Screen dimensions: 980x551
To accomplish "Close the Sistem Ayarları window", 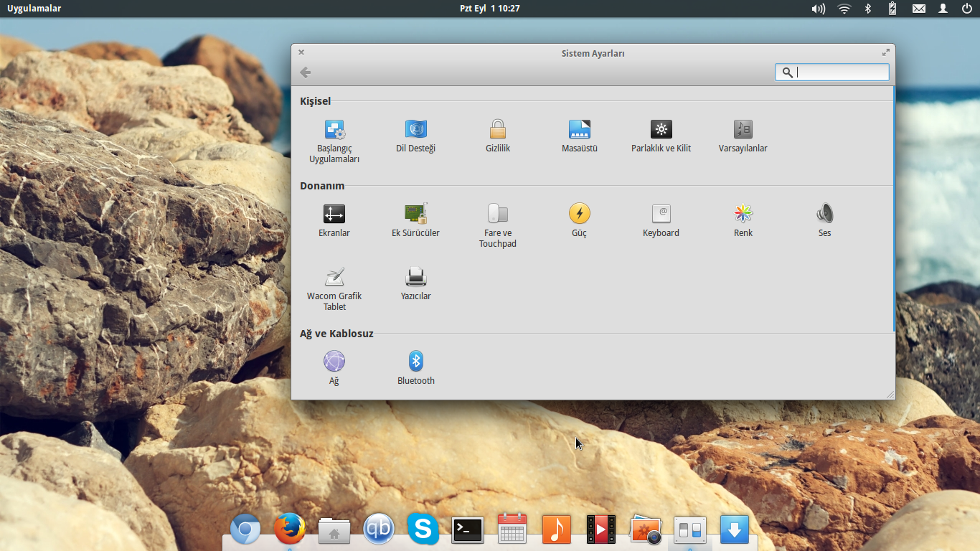I will point(301,52).
